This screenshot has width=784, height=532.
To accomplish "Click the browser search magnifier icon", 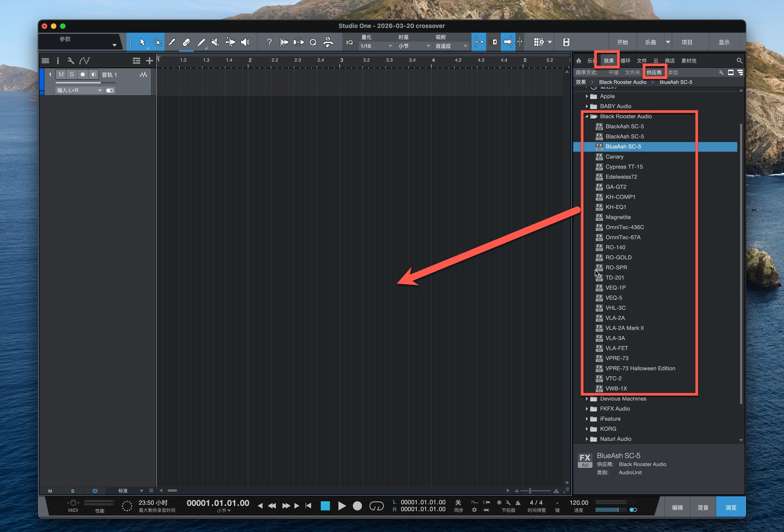I will click(739, 60).
